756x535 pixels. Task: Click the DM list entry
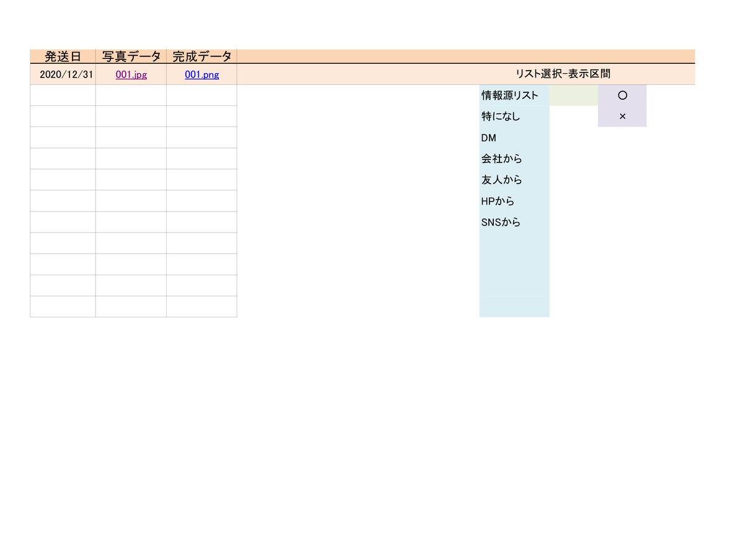click(514, 138)
